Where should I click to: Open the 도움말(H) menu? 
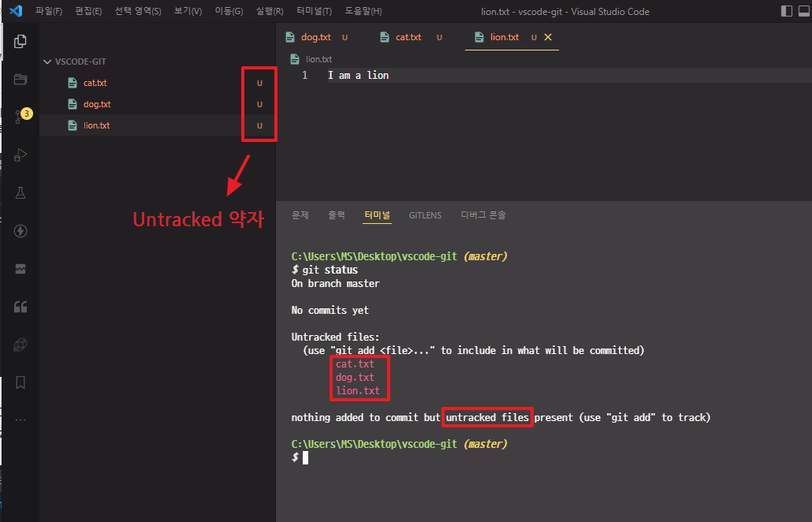point(363,11)
